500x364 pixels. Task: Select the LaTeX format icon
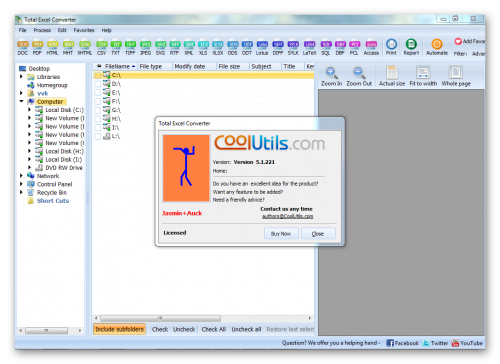[x=309, y=47]
